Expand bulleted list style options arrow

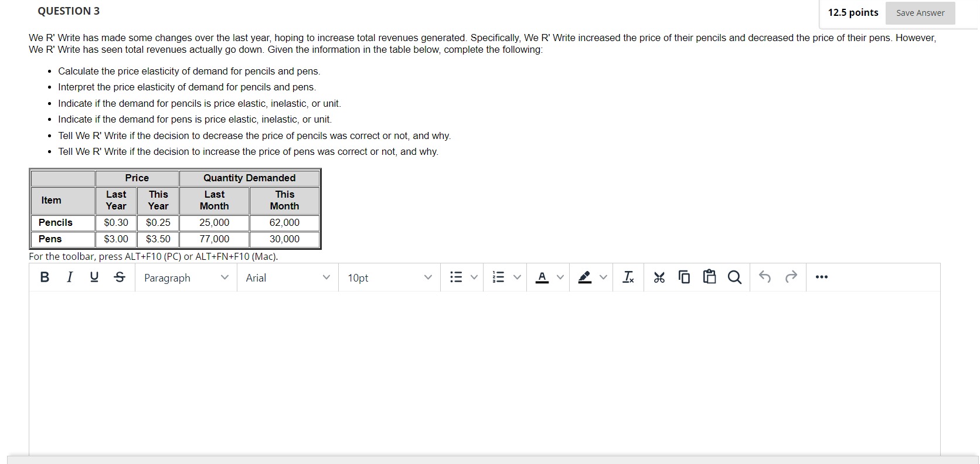pos(474,277)
